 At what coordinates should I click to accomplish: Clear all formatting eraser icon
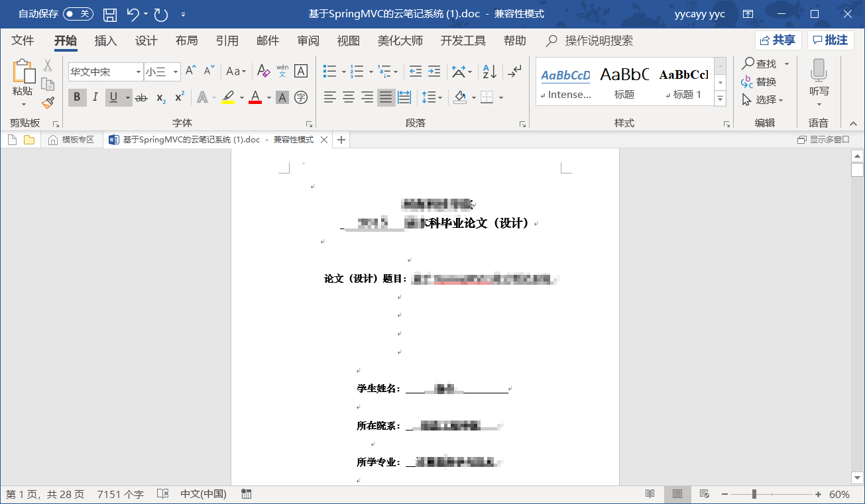(x=263, y=71)
